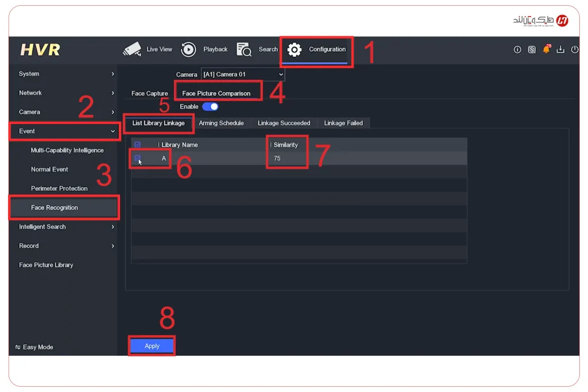Click the power shutdown icon
Screen dimensions: 588x392
[x=575, y=50]
